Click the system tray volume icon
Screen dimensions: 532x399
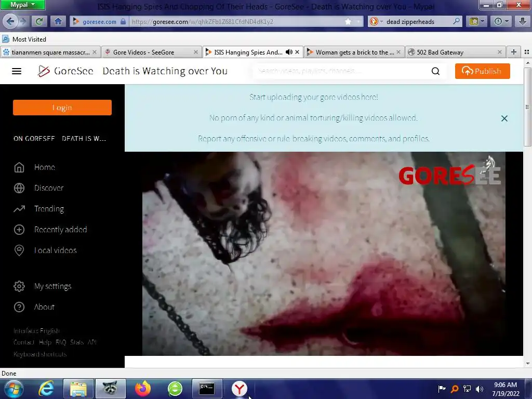(480, 389)
